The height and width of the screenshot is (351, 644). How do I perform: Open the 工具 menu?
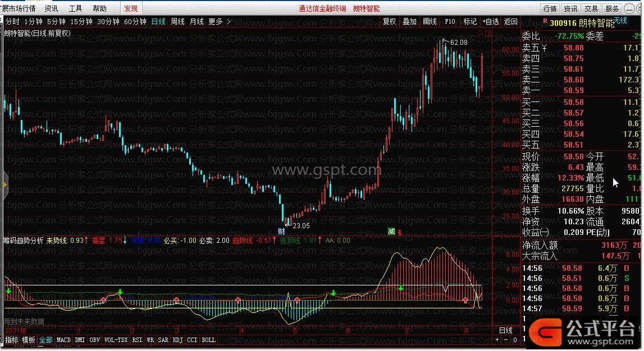(x=76, y=8)
